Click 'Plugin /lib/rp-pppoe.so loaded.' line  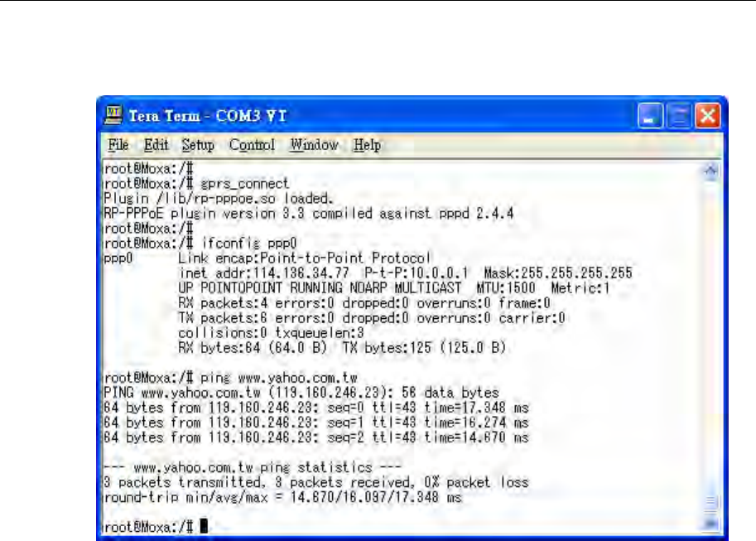[219, 199]
